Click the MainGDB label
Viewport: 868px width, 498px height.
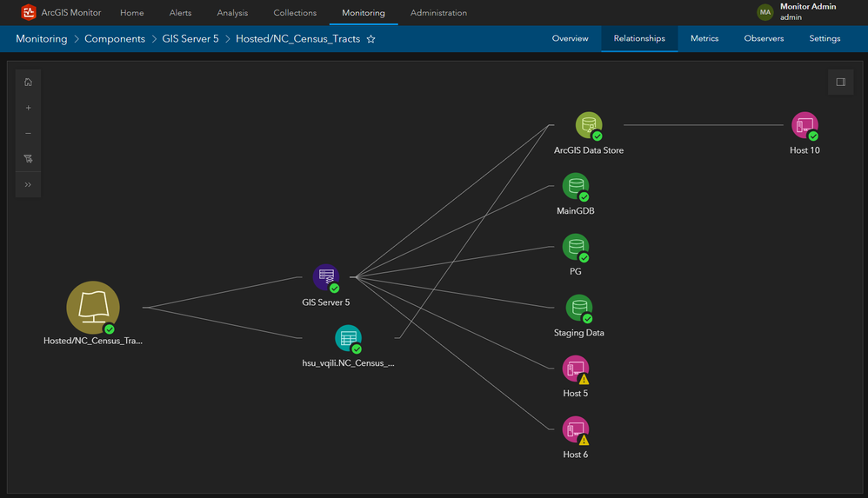pos(576,211)
